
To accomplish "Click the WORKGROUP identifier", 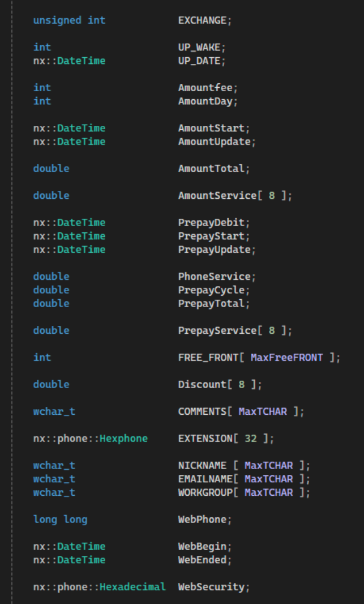I will [205, 492].
